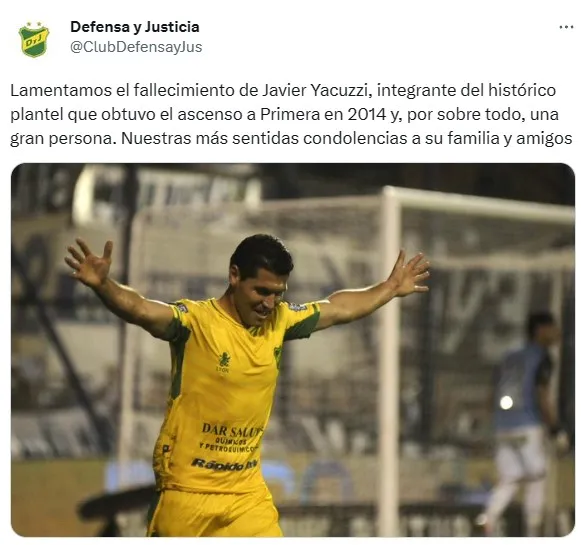Open the Defensa y Justicia display name
The height and width of the screenshot is (545, 581).
coord(135,27)
